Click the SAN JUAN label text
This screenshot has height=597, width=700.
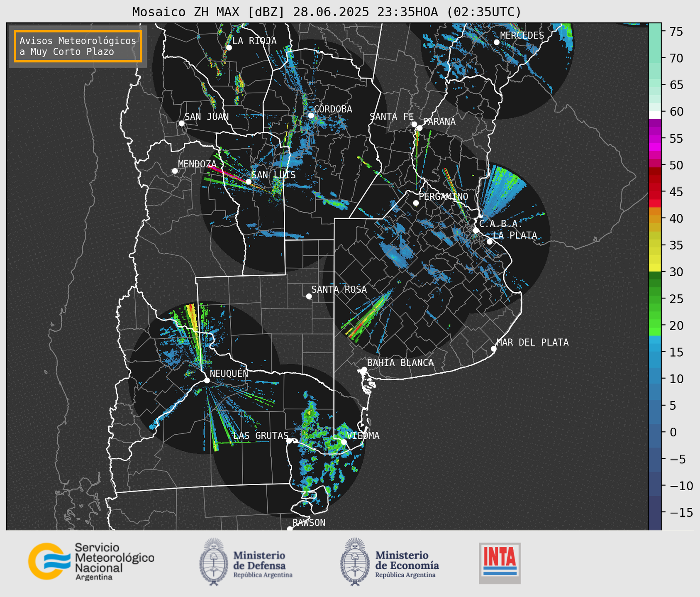[x=207, y=117]
